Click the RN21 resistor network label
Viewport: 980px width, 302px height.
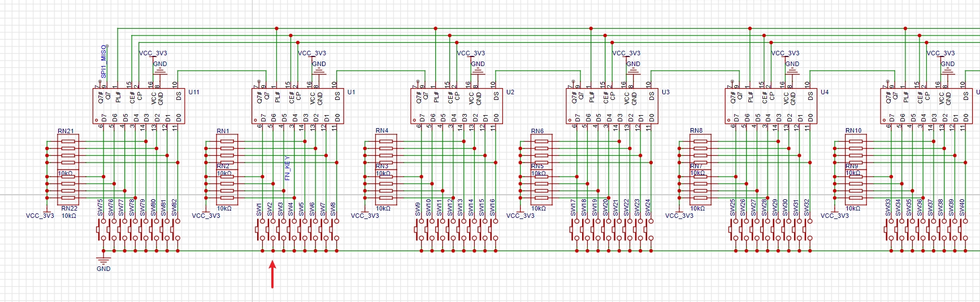click(x=66, y=131)
